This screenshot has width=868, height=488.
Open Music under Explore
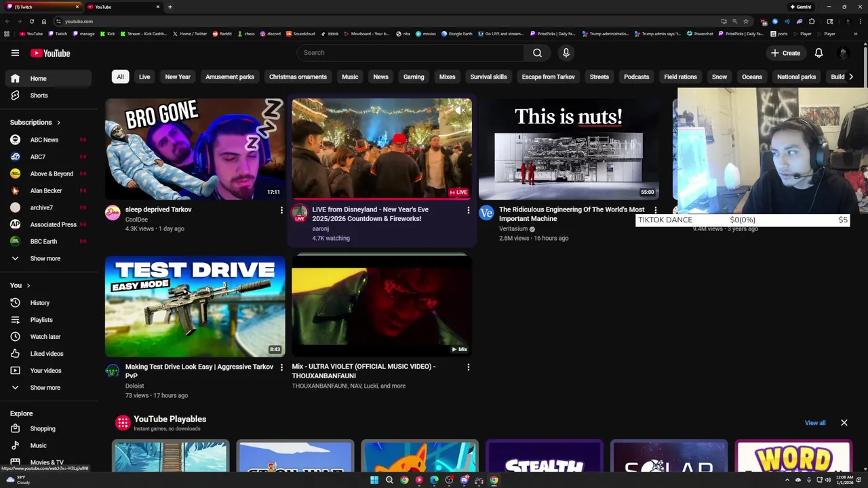[47, 445]
